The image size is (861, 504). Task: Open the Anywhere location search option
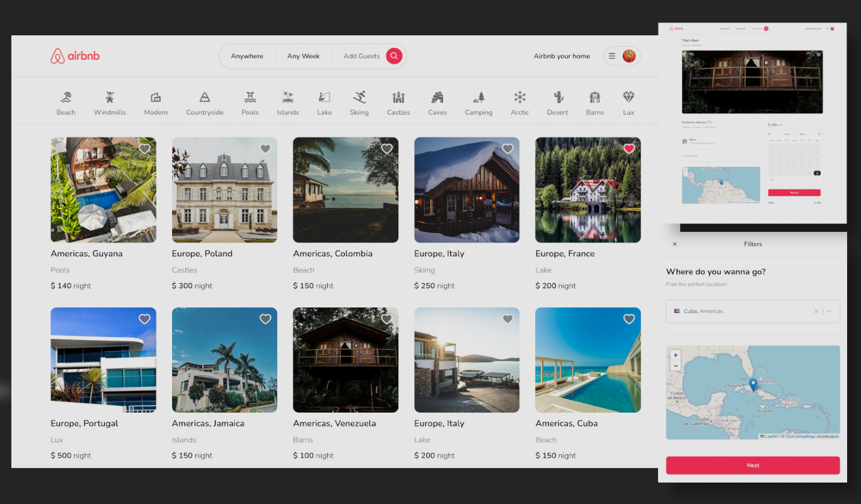click(247, 56)
